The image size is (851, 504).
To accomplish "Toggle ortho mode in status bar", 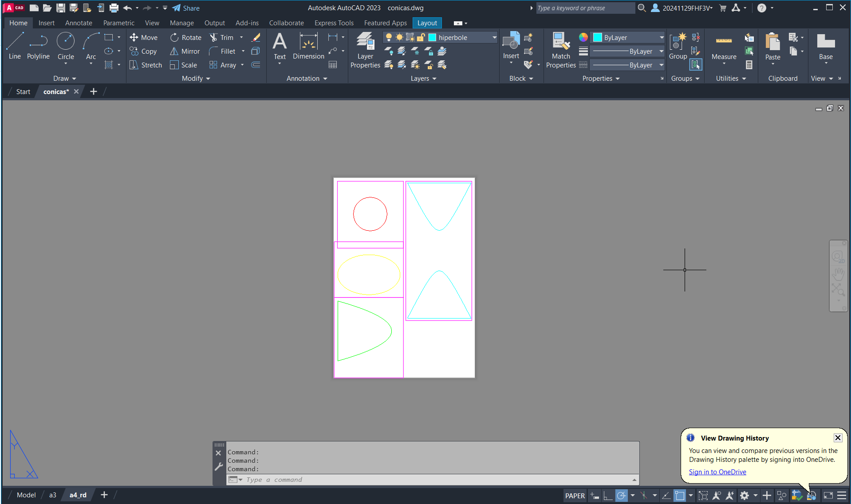I will (608, 496).
